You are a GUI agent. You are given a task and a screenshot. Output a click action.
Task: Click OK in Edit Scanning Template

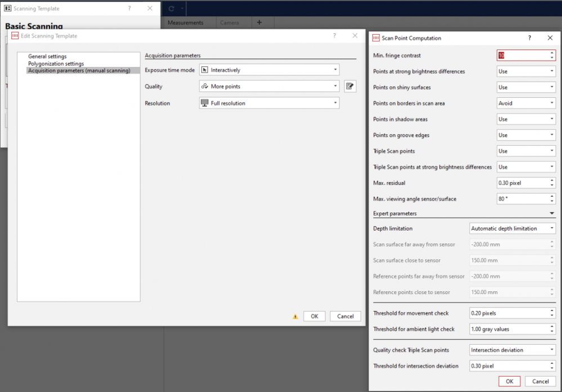click(x=314, y=316)
